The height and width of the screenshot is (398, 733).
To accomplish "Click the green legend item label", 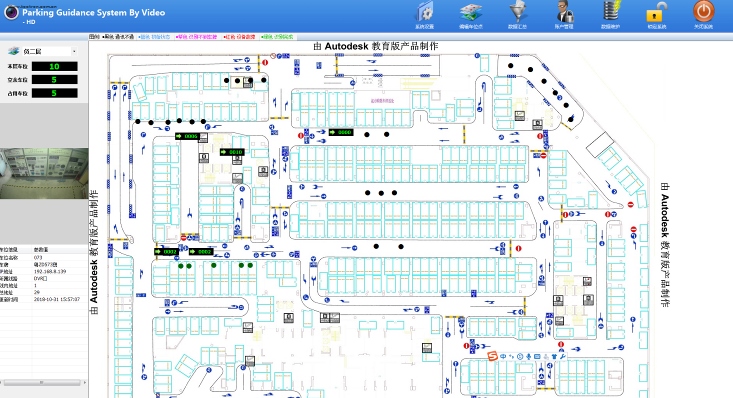I will (x=277, y=36).
